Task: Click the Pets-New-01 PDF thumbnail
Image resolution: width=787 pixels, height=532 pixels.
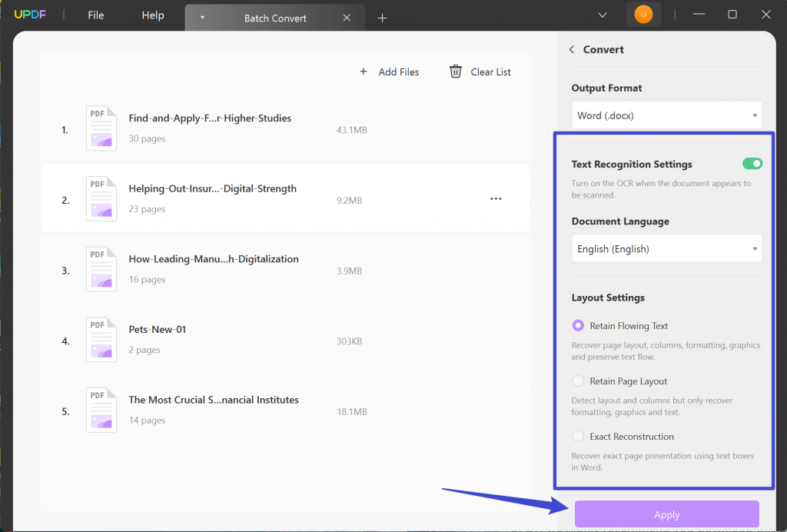Action: pyautogui.click(x=101, y=339)
